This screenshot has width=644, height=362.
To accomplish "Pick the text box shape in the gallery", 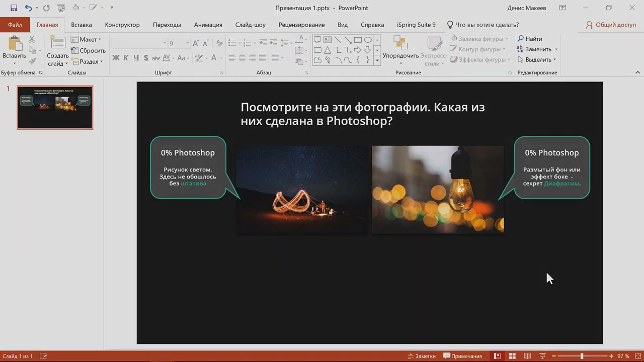I will click(328, 40).
